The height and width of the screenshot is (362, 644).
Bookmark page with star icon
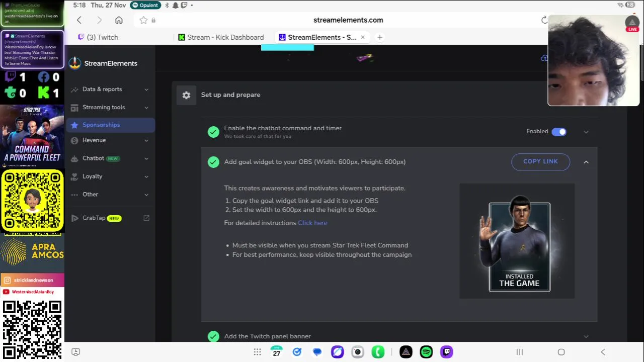click(x=143, y=20)
